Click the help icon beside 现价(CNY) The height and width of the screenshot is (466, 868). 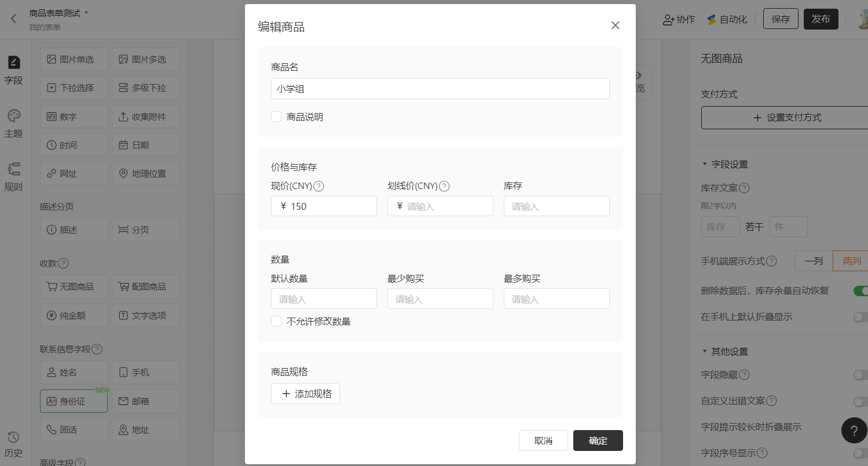click(x=318, y=186)
